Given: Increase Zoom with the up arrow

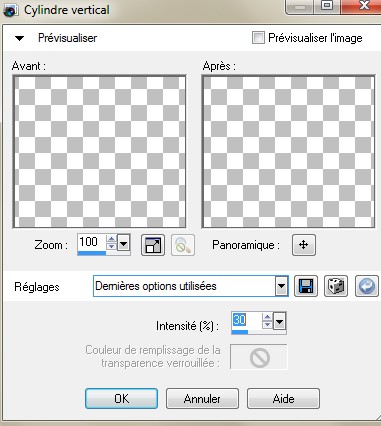Looking at the screenshot, I should [x=111, y=239].
